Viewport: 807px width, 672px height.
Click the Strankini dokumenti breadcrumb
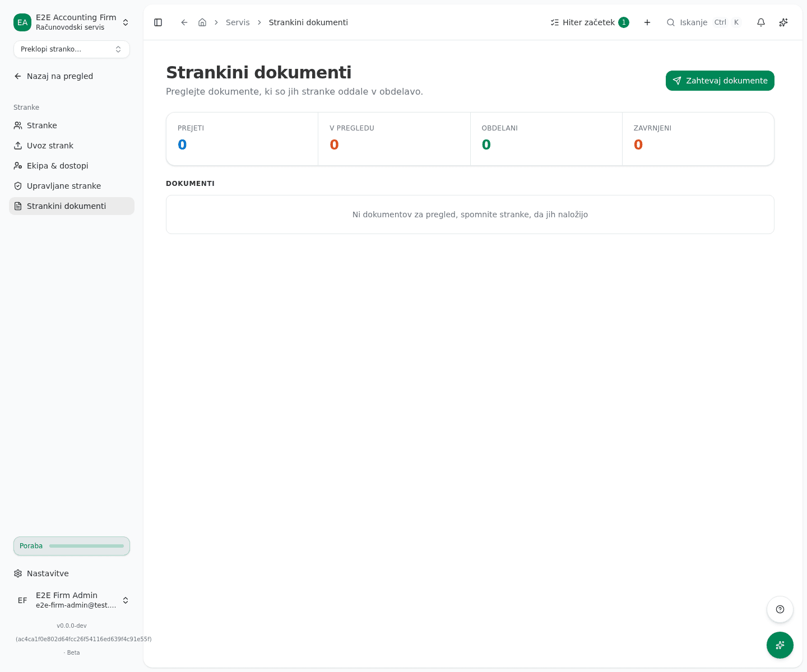point(308,22)
